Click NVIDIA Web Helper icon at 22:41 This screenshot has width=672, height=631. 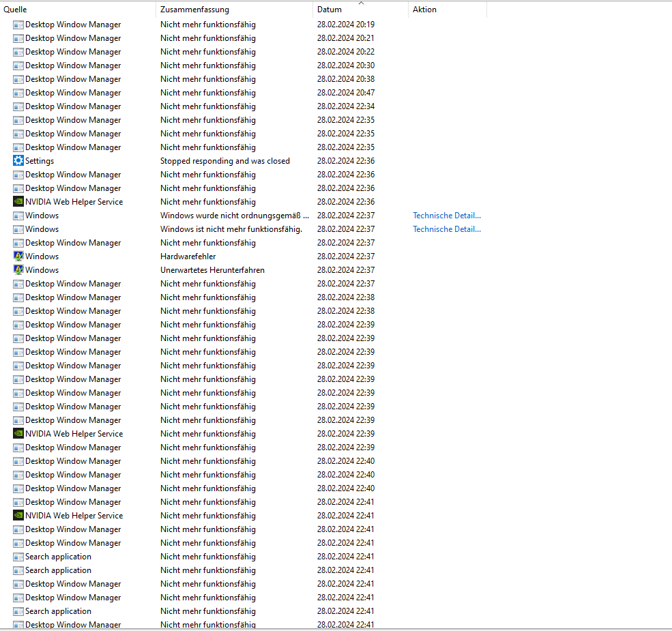[18, 515]
